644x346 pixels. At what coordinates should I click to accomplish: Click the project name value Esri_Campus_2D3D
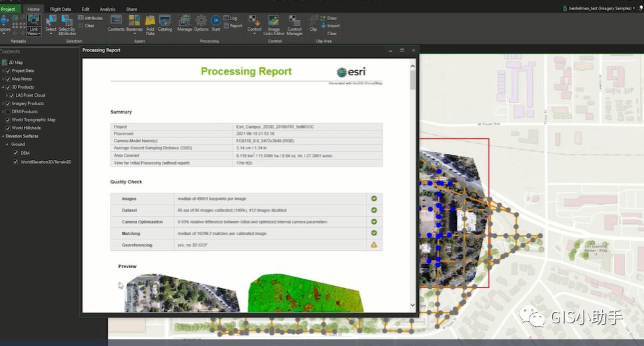pyautogui.click(x=275, y=127)
